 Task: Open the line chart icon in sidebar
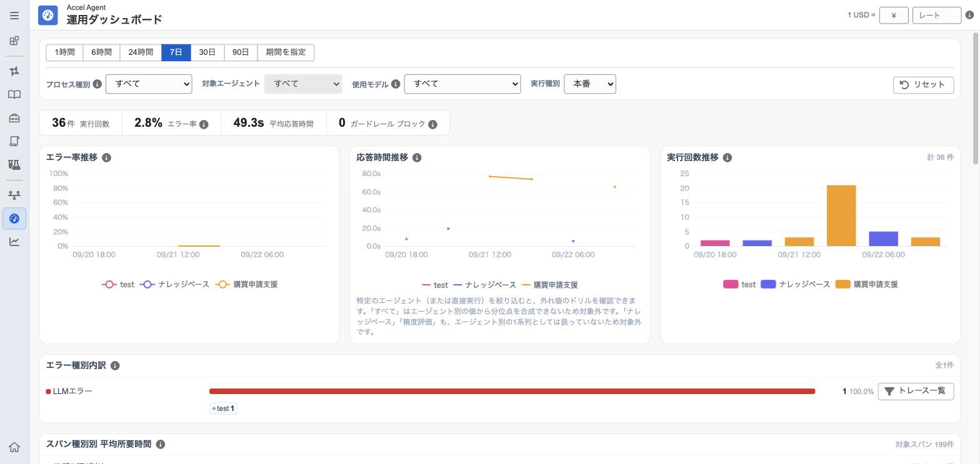(x=14, y=242)
